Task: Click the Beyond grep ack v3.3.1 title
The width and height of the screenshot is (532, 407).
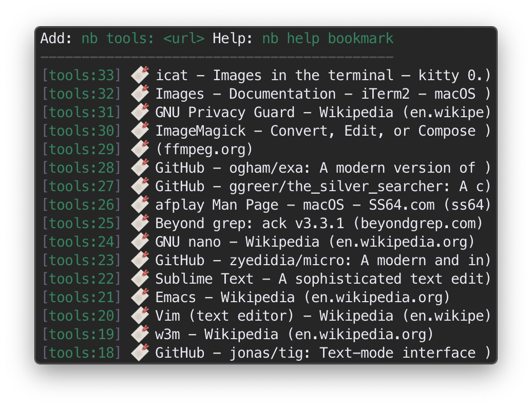Action: point(319,224)
